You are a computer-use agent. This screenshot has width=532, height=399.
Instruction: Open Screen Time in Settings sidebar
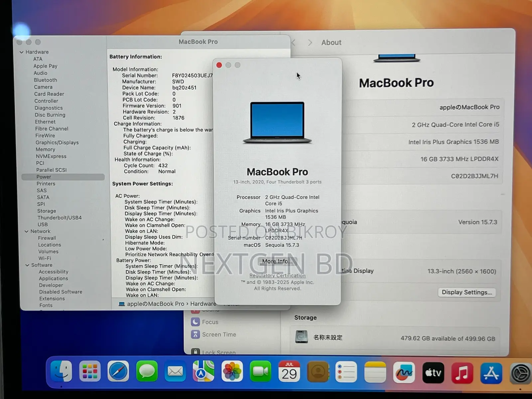point(219,334)
